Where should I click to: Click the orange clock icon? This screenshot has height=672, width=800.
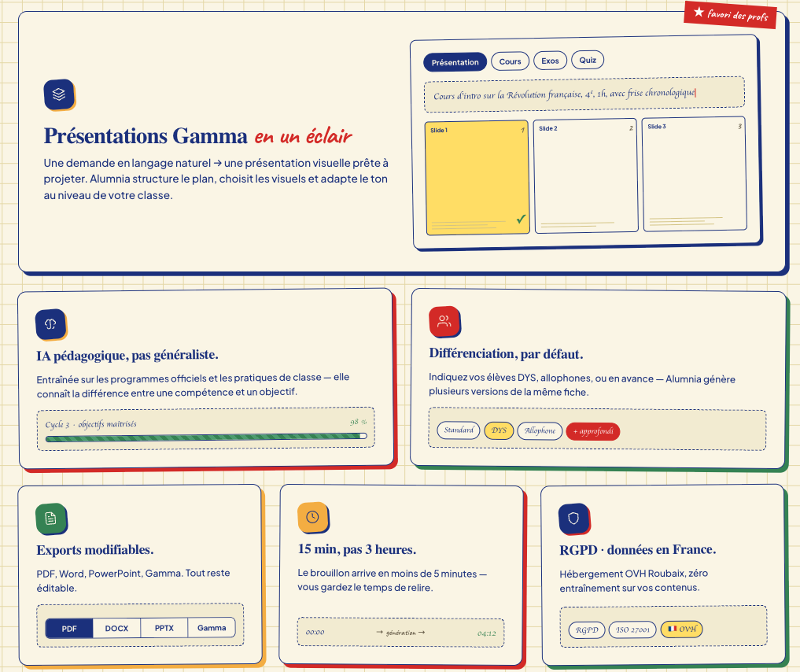(312, 517)
